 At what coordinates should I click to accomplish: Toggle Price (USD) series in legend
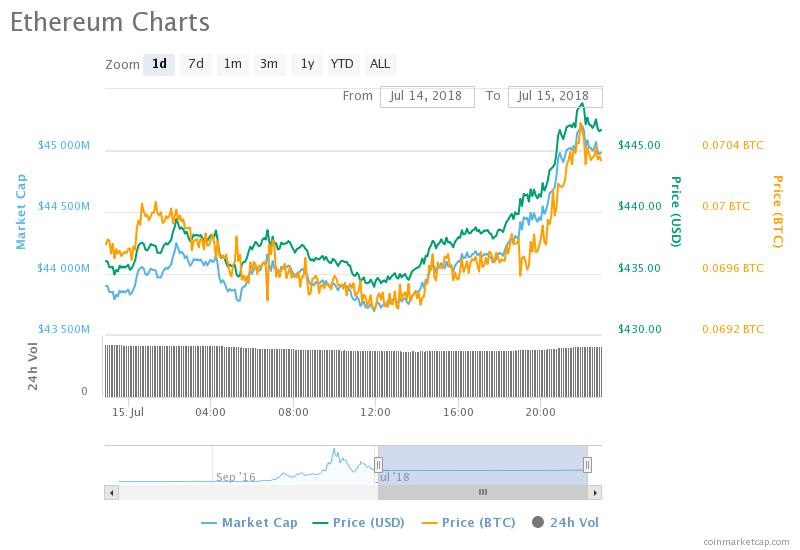358,522
